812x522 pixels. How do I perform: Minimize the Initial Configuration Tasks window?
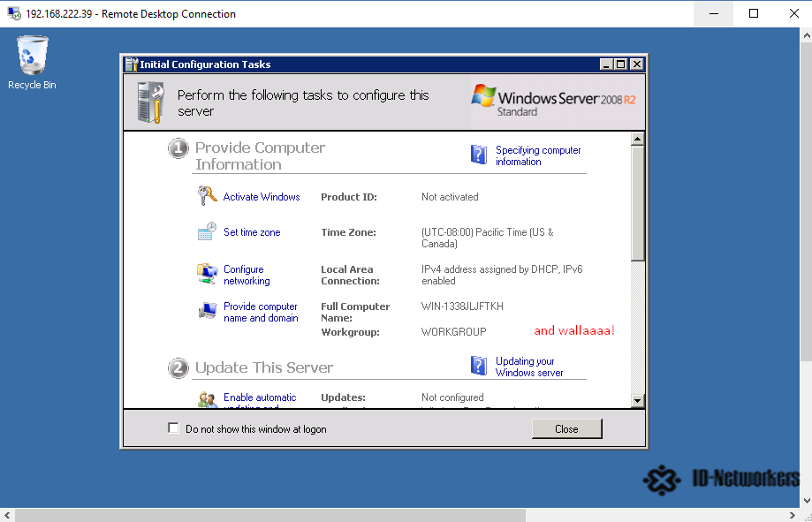(x=606, y=64)
